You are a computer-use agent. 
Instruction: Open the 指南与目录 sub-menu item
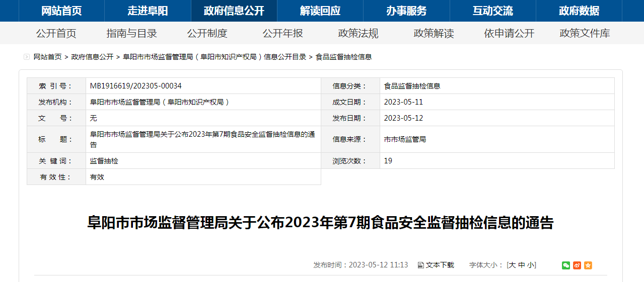coord(131,34)
